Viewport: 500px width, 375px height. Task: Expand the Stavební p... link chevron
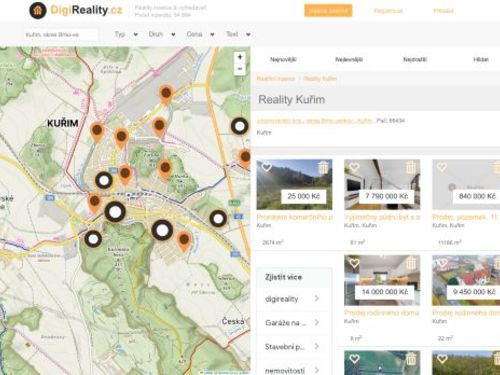(317, 346)
